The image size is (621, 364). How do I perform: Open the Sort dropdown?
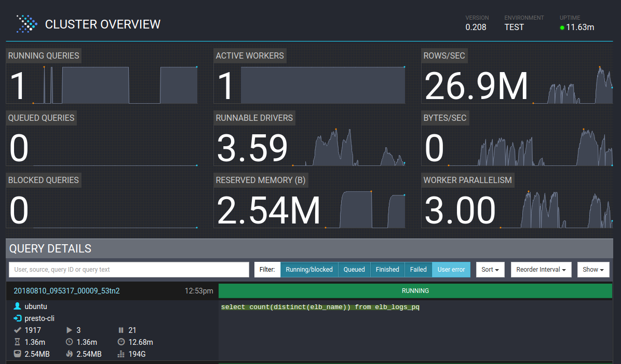490,270
